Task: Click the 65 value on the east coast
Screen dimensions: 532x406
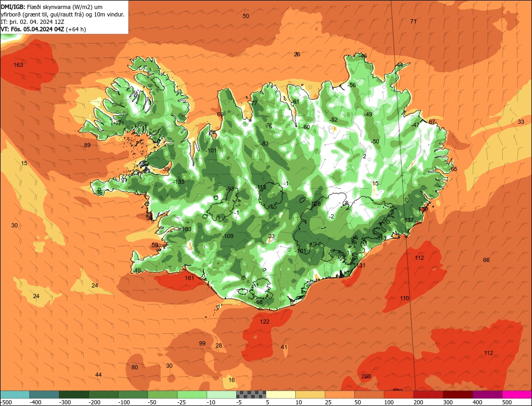Action: point(454,169)
